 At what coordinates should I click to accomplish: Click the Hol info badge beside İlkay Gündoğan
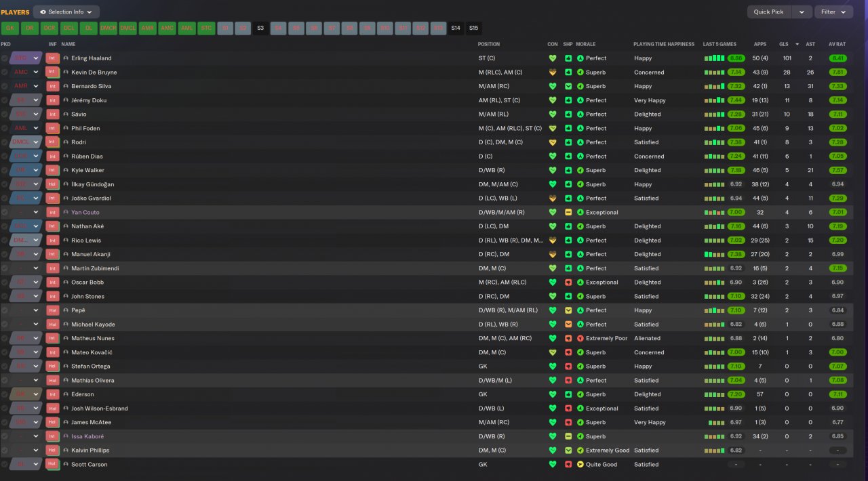(52, 184)
